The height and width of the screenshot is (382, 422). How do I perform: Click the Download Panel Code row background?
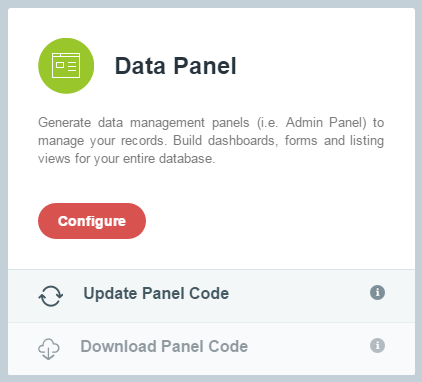click(x=211, y=349)
